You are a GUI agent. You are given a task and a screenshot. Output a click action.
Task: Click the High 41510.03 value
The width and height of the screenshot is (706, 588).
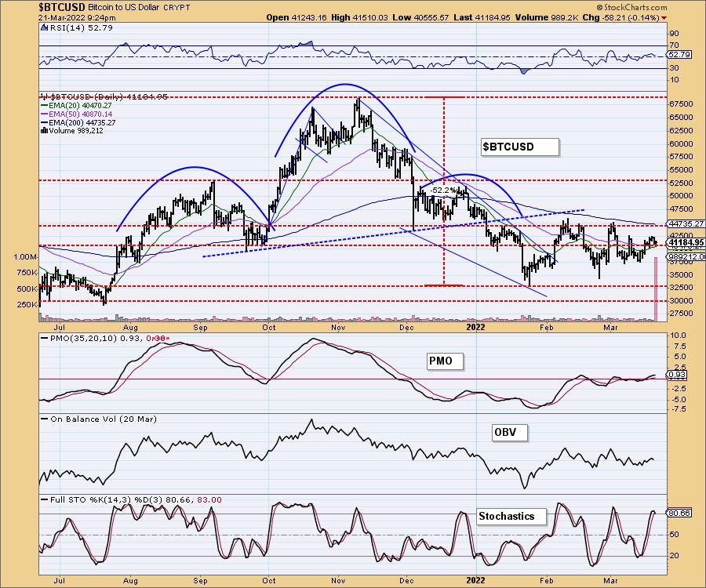pyautogui.click(x=360, y=17)
